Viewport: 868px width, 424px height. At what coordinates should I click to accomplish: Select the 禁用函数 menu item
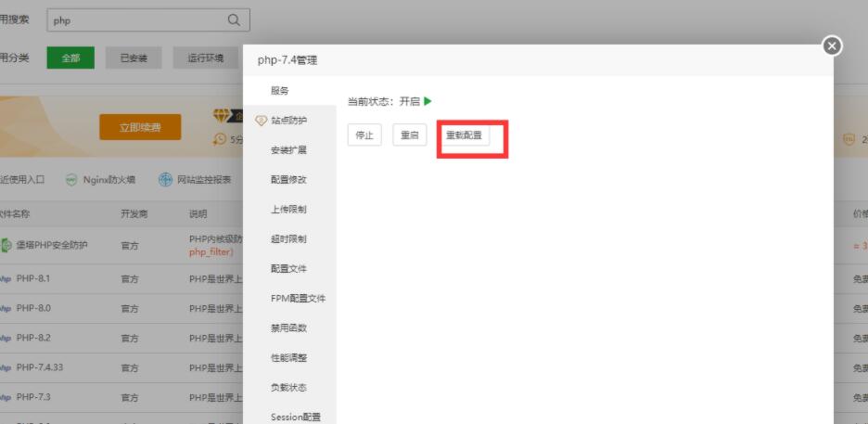pos(288,328)
